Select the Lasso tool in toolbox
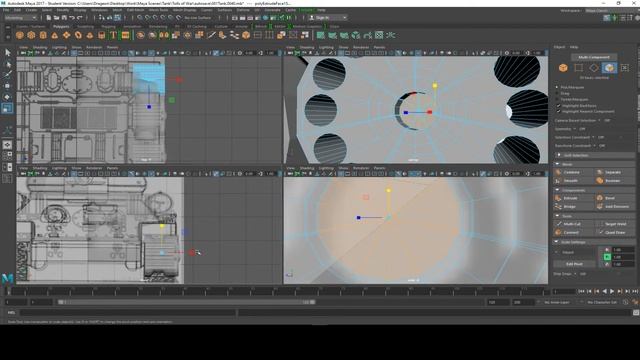This screenshot has width=640, height=360. [8, 64]
